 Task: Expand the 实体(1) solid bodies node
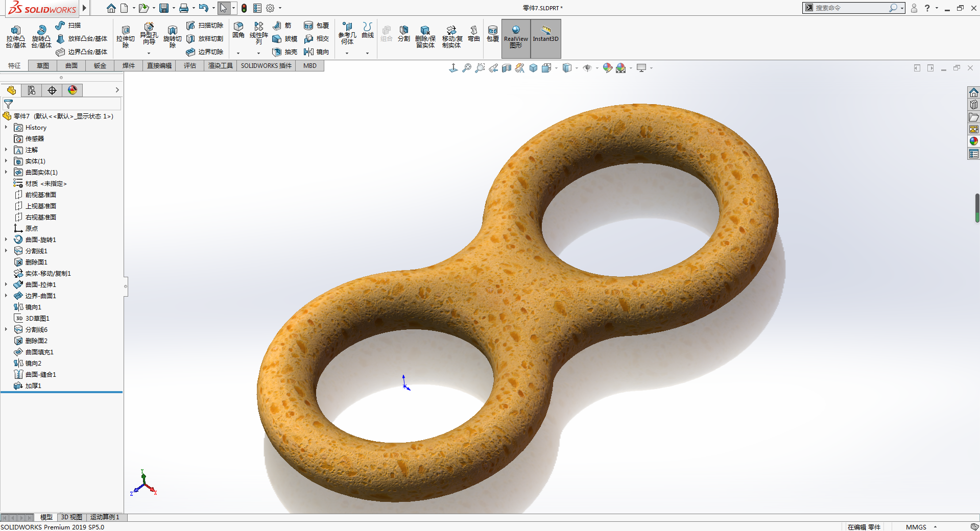click(6, 161)
